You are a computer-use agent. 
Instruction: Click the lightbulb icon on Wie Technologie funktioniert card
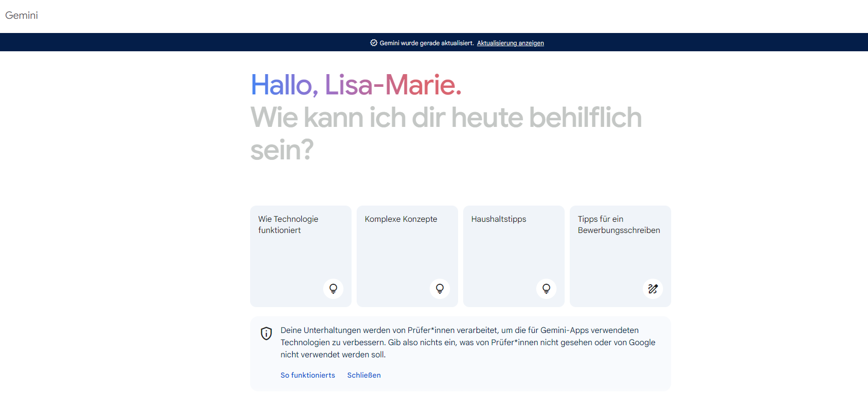coord(333,289)
